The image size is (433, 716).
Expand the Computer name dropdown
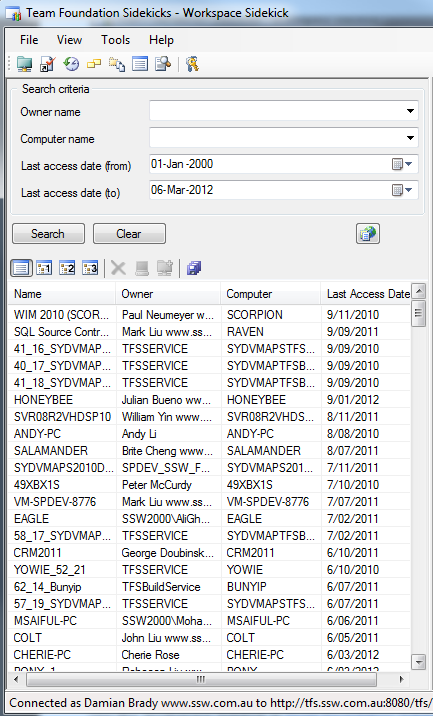tap(410, 138)
